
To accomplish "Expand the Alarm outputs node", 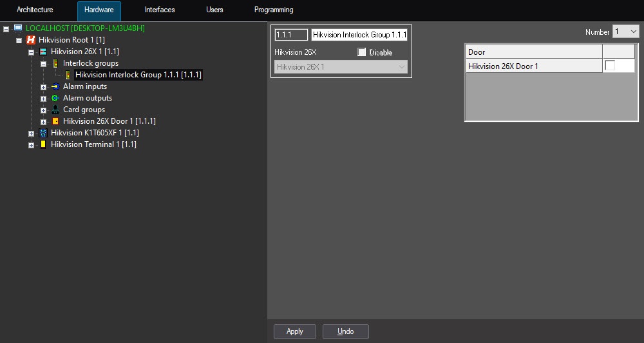I will pos(44,99).
